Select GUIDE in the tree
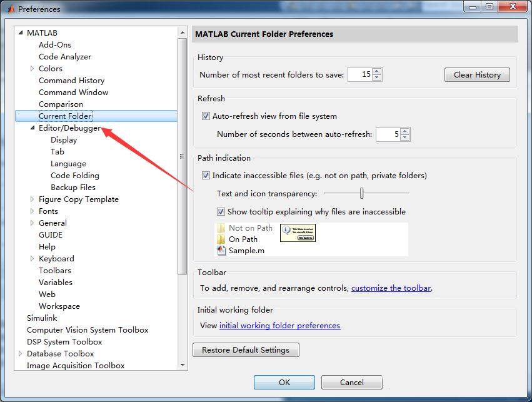Viewport: 532px width, 402px height. point(51,234)
